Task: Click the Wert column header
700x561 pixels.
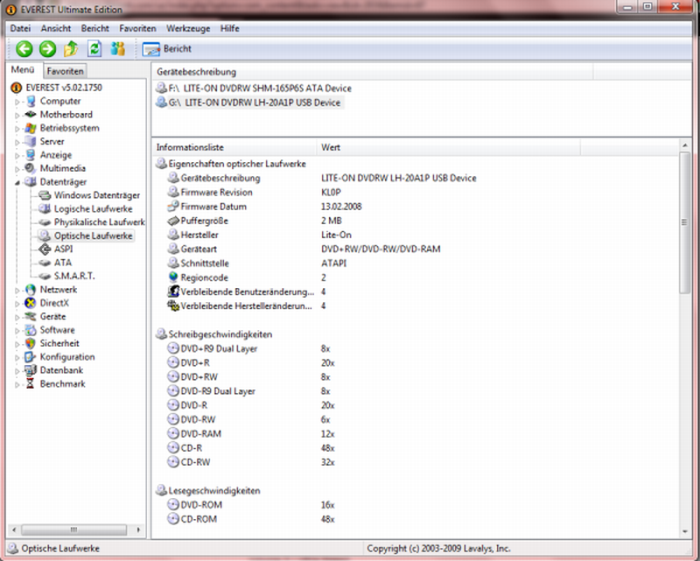Action: (x=449, y=147)
